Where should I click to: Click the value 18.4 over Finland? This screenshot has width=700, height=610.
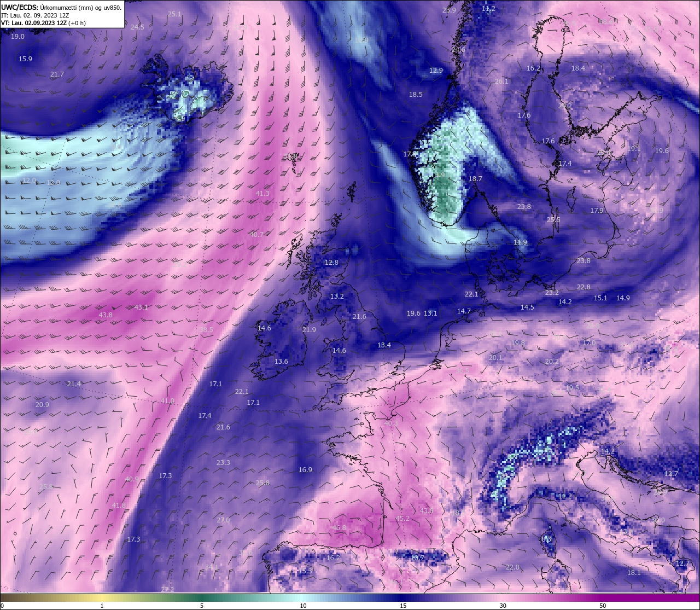[x=578, y=68]
